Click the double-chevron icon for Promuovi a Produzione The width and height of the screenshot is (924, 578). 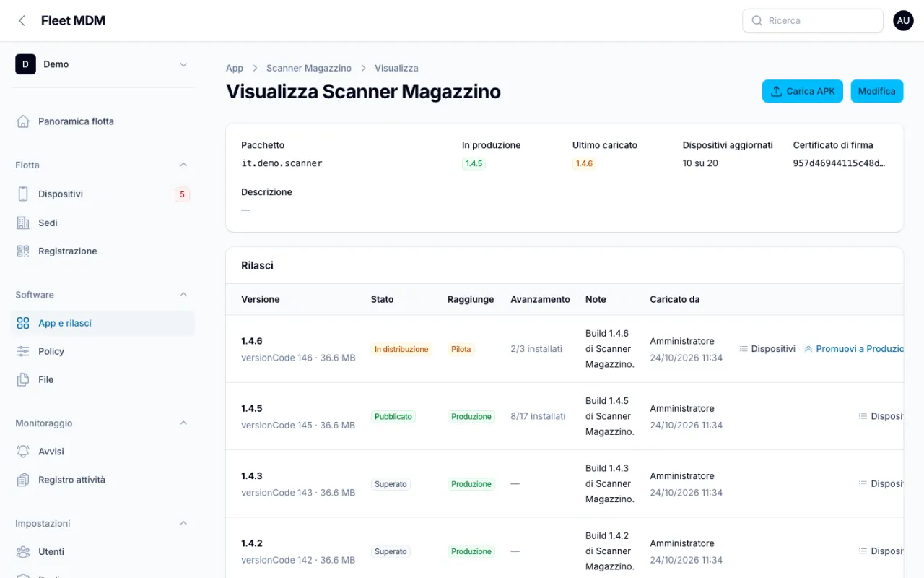(808, 349)
